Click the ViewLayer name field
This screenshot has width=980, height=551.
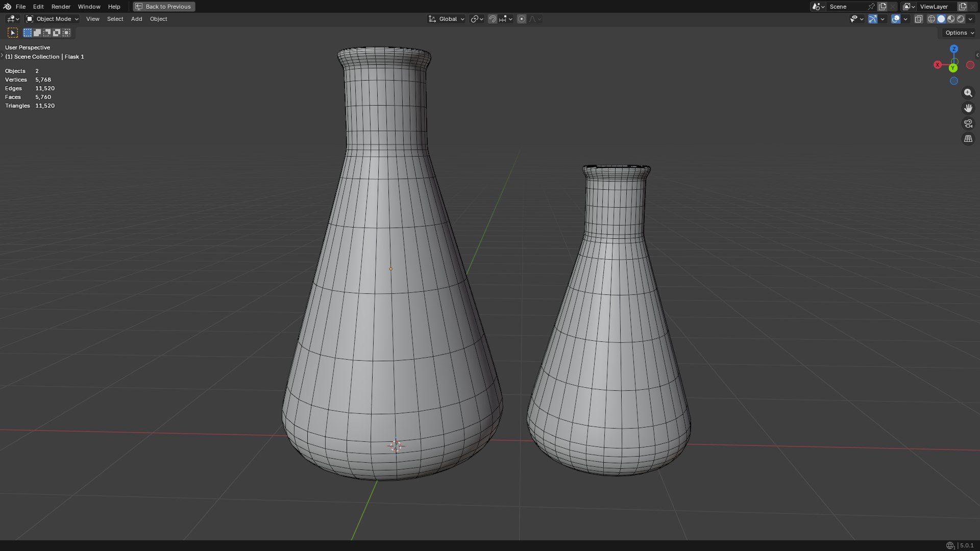click(x=937, y=7)
